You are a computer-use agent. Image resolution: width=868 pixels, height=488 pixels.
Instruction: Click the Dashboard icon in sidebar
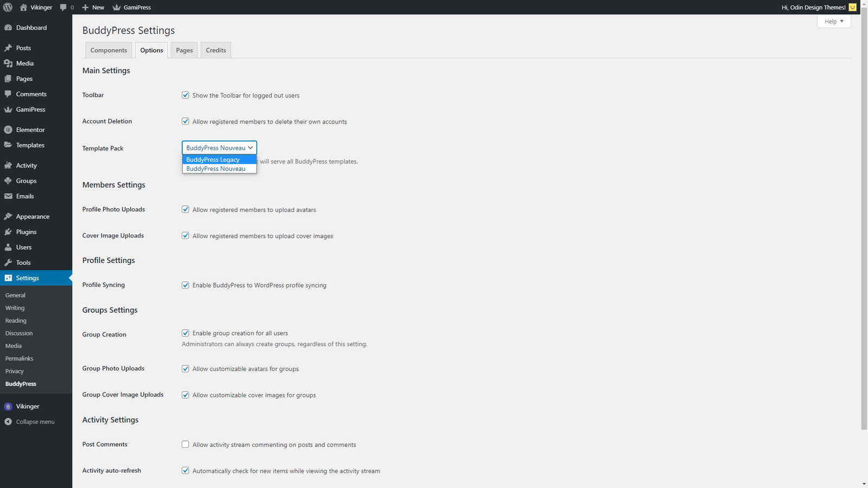(x=8, y=28)
